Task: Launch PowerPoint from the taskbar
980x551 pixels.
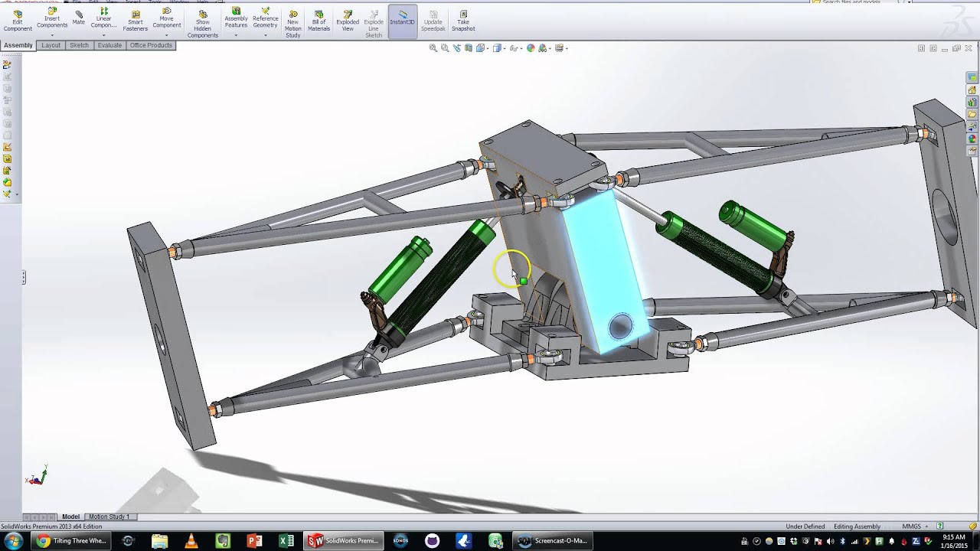Action: click(254, 541)
